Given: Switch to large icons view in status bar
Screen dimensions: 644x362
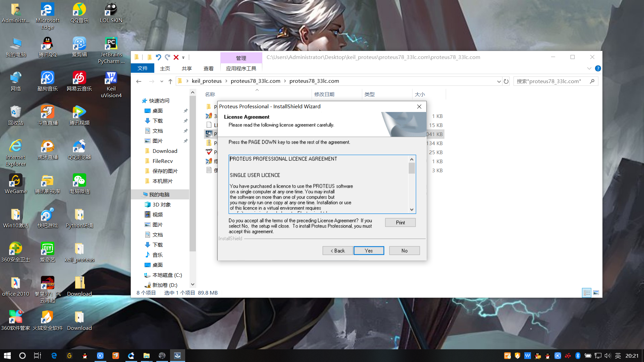Looking at the screenshot, I should 596,293.
